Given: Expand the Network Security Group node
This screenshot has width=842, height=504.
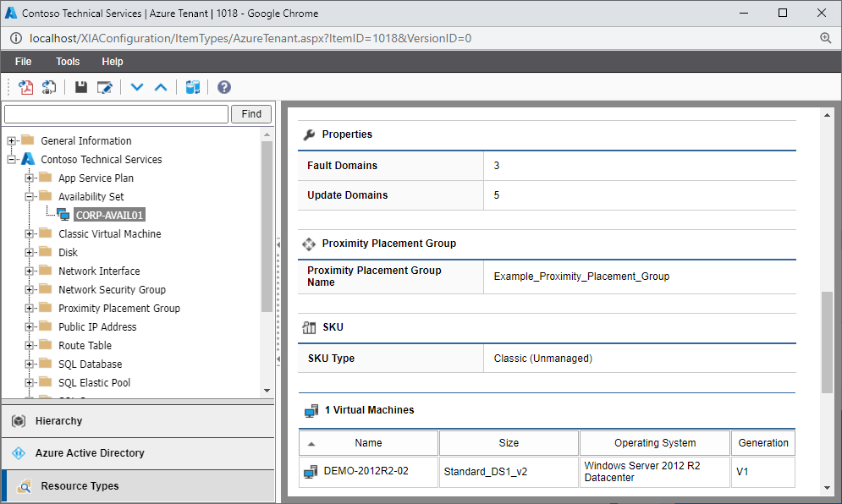Looking at the screenshot, I should pos(29,289).
